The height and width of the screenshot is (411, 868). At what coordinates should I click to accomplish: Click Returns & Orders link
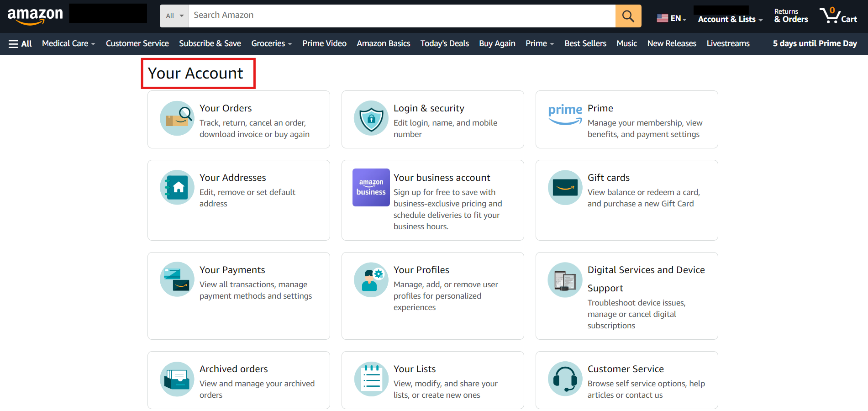[x=791, y=16]
